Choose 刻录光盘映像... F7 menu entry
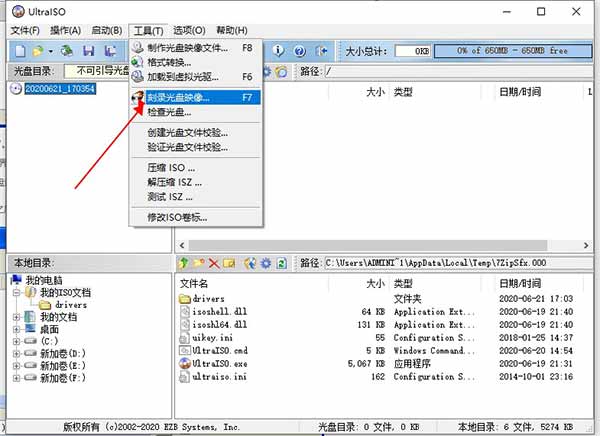Screen dimensions: 600x436 pyautogui.click(x=196, y=98)
